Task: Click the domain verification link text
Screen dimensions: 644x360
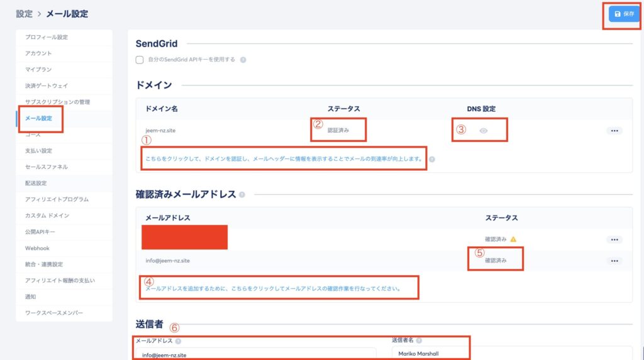Action: coord(284,159)
